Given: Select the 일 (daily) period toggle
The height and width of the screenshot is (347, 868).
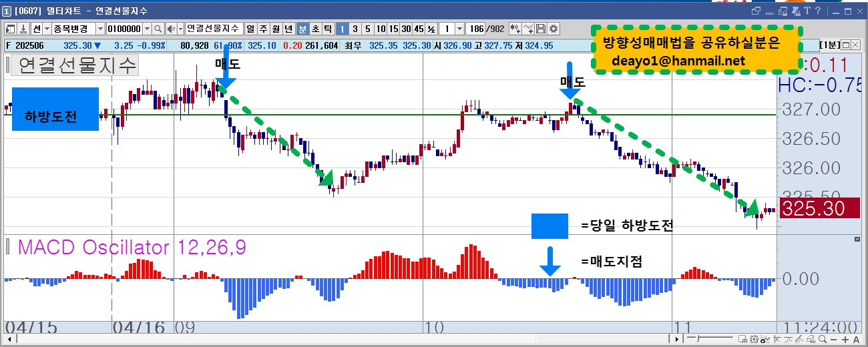Looking at the screenshot, I should 250,29.
